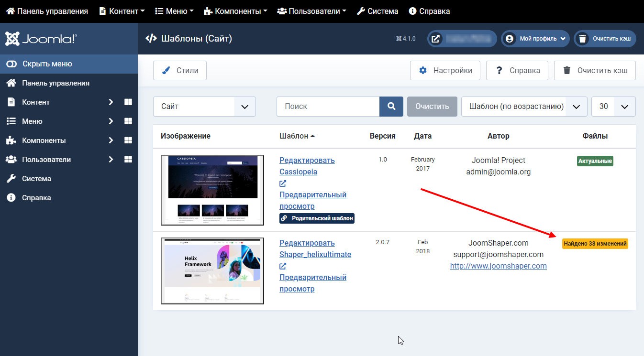Click the toolbar Справка question-mark button
This screenshot has height=356, width=644.
point(517,70)
